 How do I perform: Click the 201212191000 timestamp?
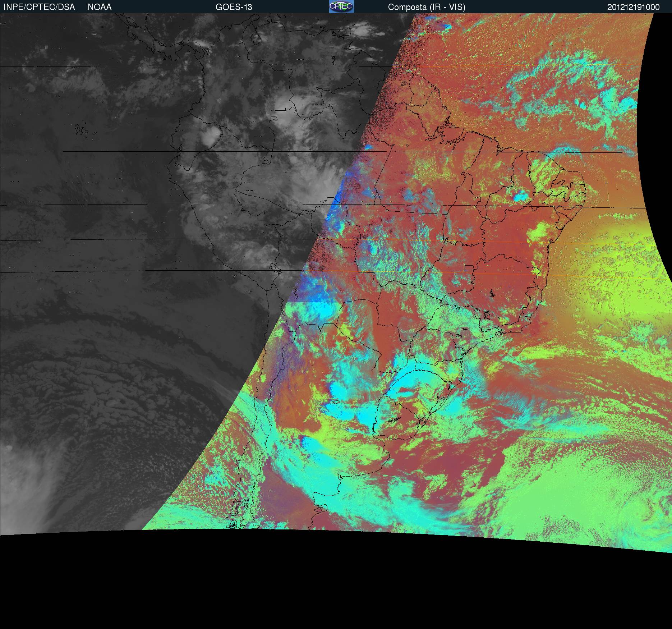[x=633, y=7]
